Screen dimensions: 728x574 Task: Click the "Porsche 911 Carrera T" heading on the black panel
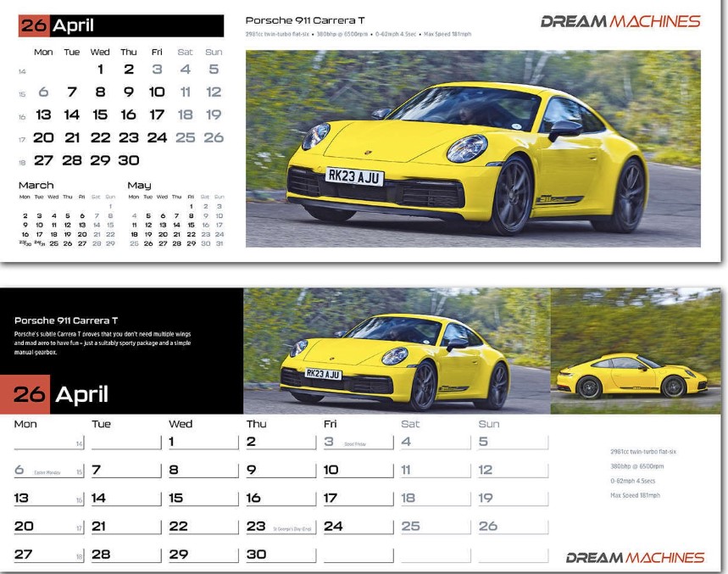[66, 320]
